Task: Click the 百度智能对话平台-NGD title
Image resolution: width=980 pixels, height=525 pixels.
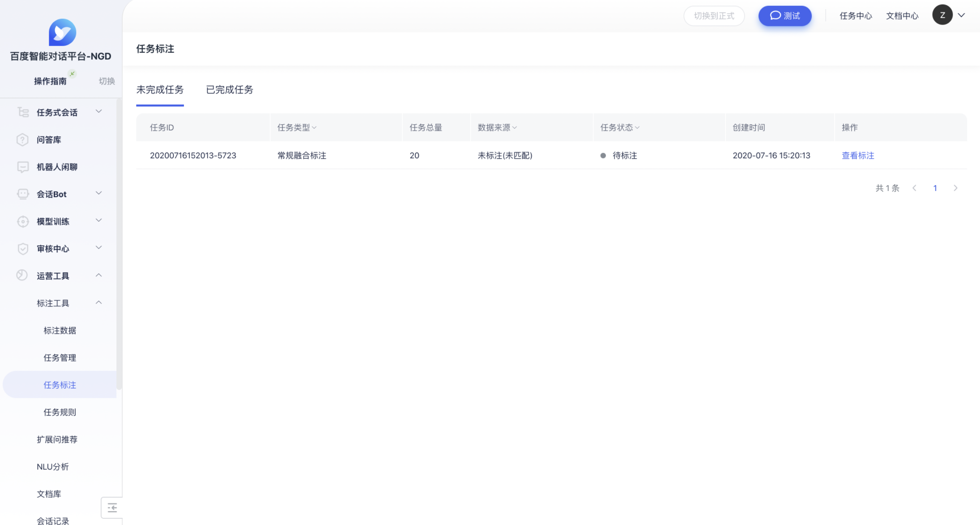Action: 60,56
